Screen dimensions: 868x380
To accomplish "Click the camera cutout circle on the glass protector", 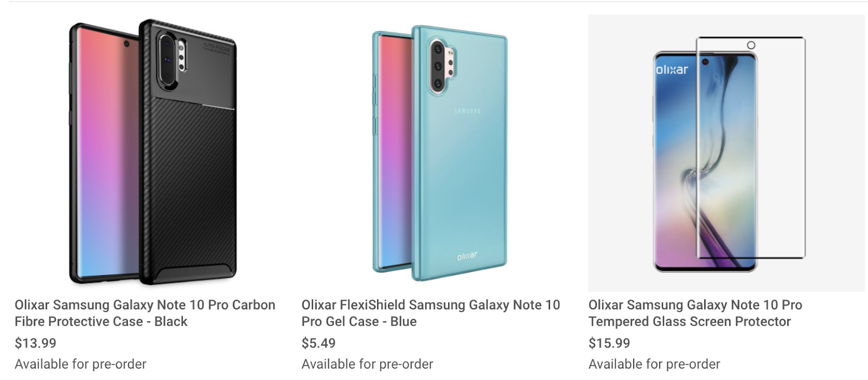I will click(x=751, y=46).
